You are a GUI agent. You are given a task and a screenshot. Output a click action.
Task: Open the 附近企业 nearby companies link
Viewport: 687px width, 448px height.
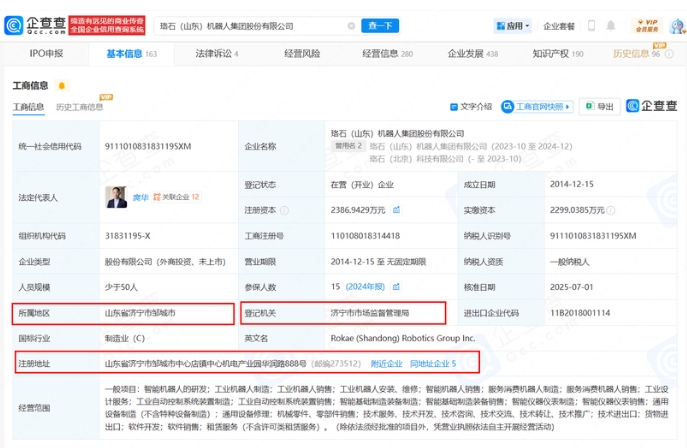[387, 363]
